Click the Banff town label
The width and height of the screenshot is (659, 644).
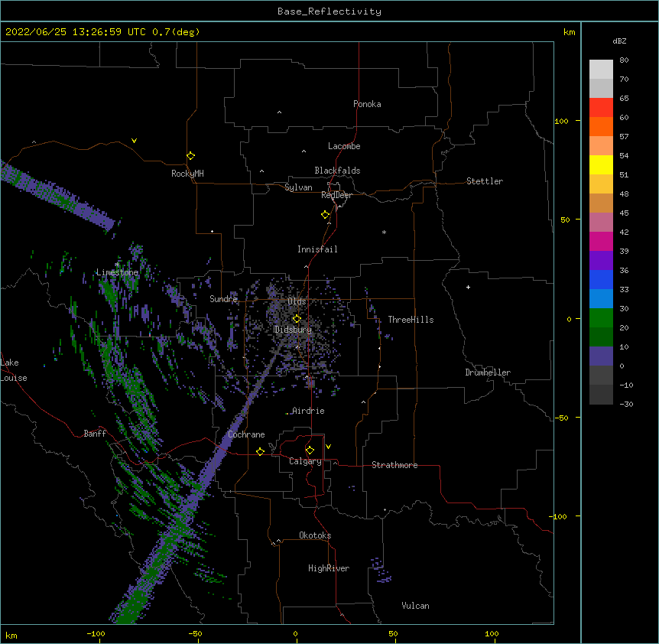pos(95,434)
